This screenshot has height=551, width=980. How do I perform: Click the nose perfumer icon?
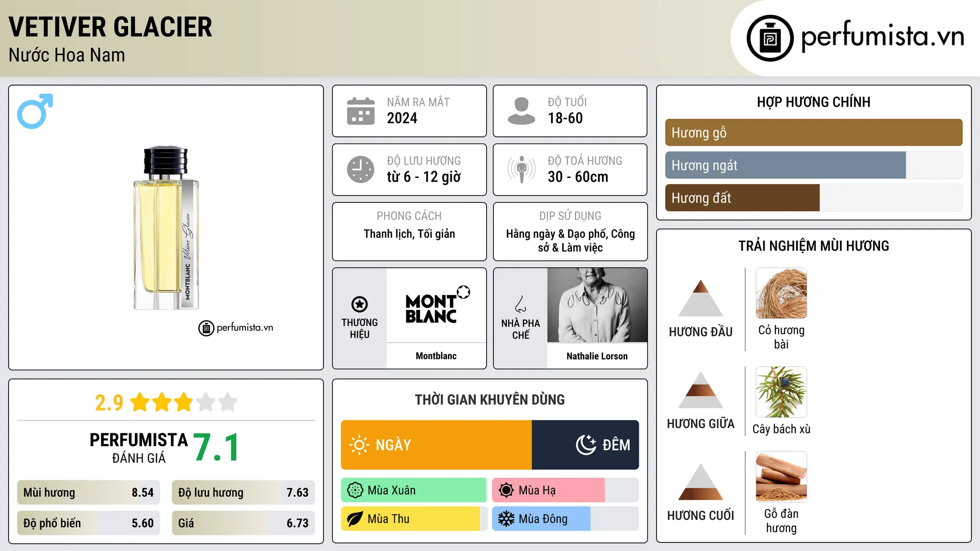pos(521,305)
